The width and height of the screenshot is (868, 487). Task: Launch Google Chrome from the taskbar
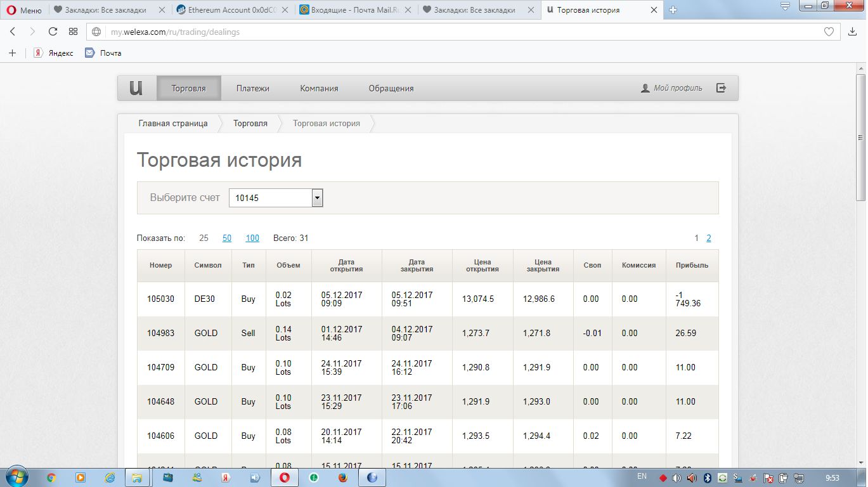(x=51, y=477)
